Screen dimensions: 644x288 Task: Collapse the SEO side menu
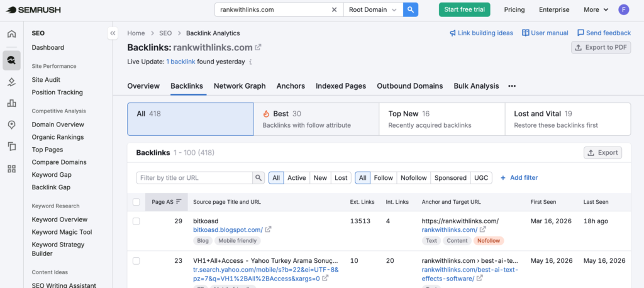[113, 33]
